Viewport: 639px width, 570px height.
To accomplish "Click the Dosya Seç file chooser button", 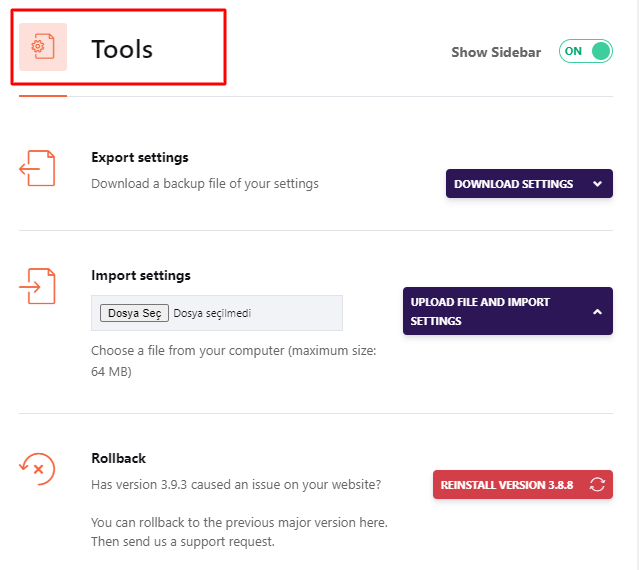I will 134,313.
